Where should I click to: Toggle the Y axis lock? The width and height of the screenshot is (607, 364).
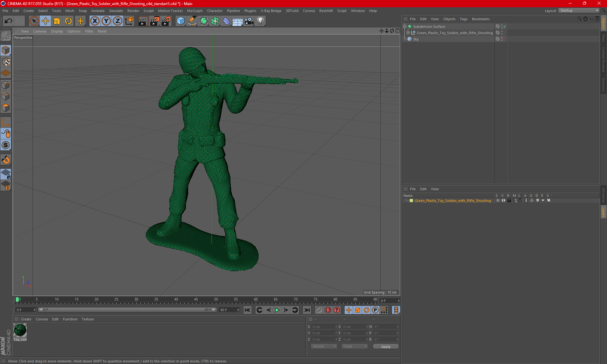click(x=106, y=21)
